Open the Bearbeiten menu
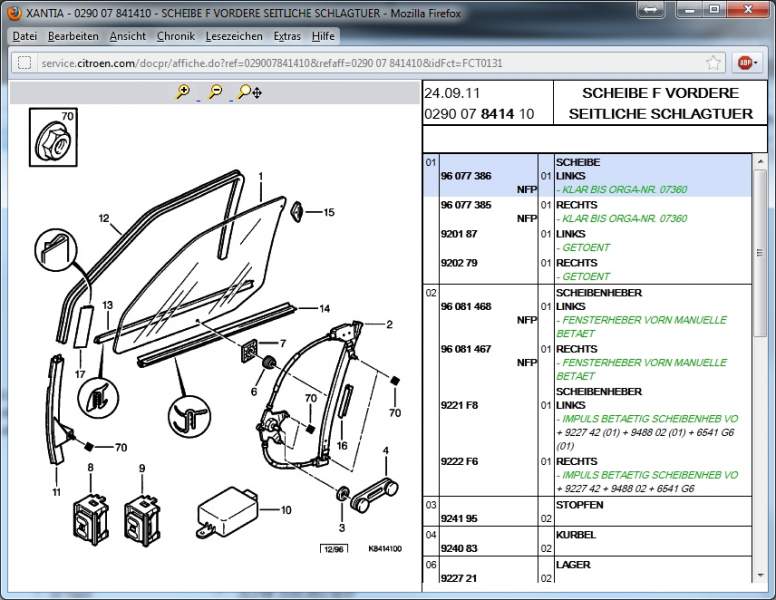This screenshot has width=776, height=600. (73, 36)
